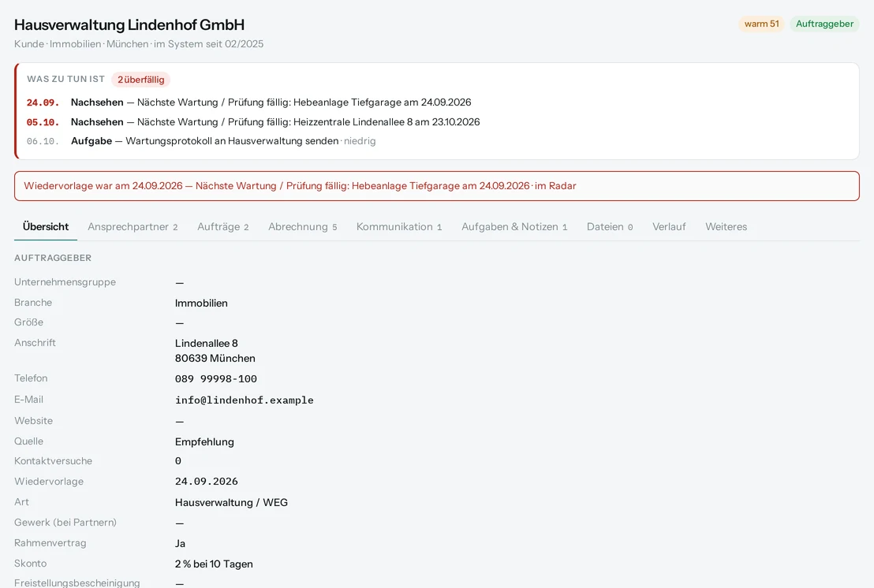Viewport: 874px width, 588px height.
Task: Click the Wiedervorlage date 24.09.2026
Action: coord(206,482)
